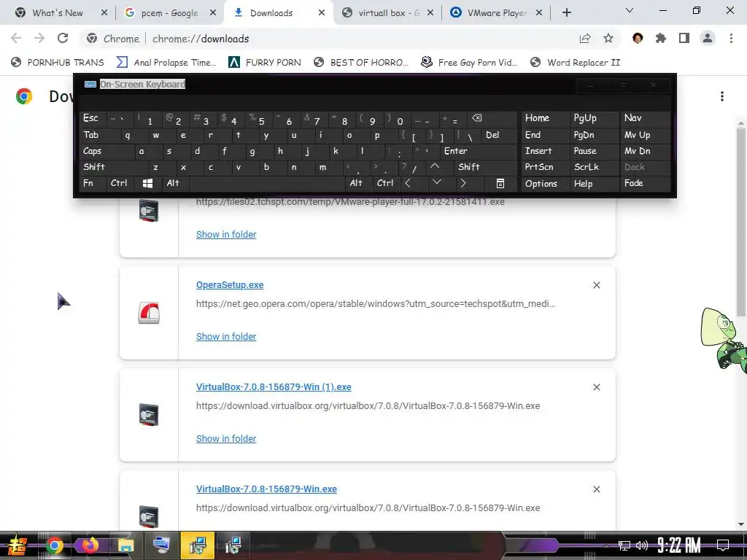
Task: Toggle the Chrome side panel icon
Action: coord(684,38)
